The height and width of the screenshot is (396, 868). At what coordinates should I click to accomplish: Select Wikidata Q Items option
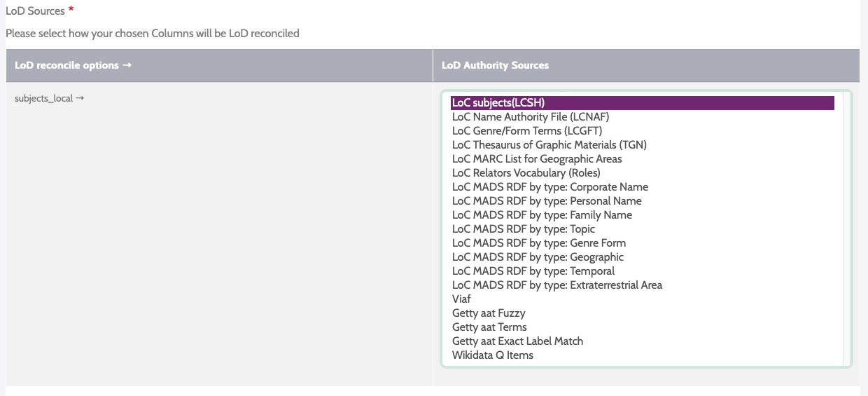492,355
